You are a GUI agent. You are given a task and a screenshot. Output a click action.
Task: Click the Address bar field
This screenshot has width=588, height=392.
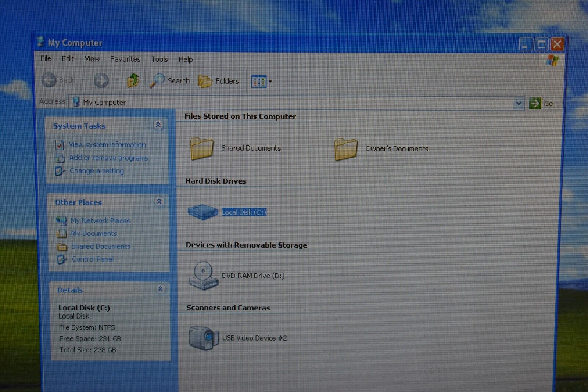296,103
